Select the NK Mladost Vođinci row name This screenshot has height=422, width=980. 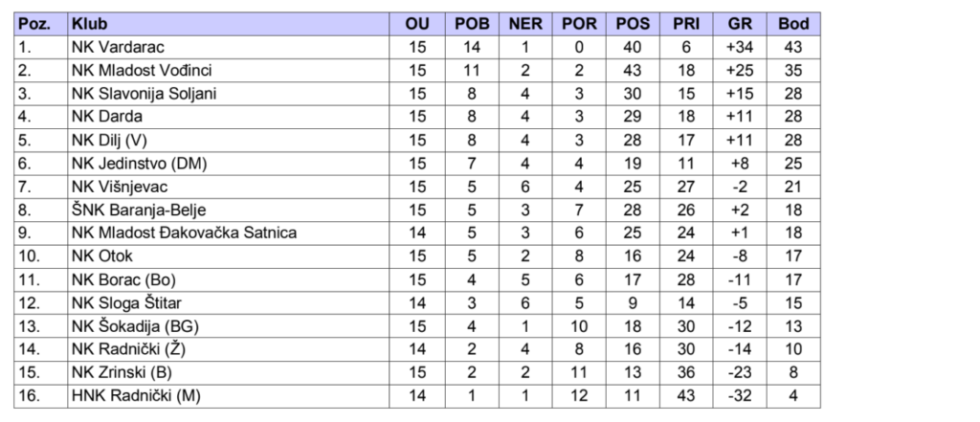click(x=141, y=70)
